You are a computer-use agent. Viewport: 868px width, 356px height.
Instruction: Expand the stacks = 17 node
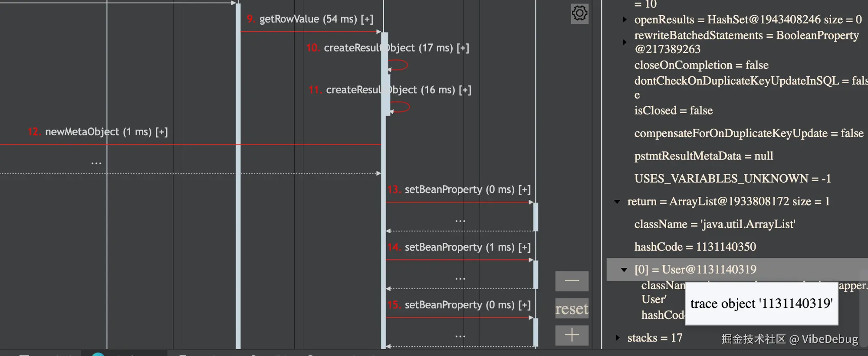tap(617, 338)
